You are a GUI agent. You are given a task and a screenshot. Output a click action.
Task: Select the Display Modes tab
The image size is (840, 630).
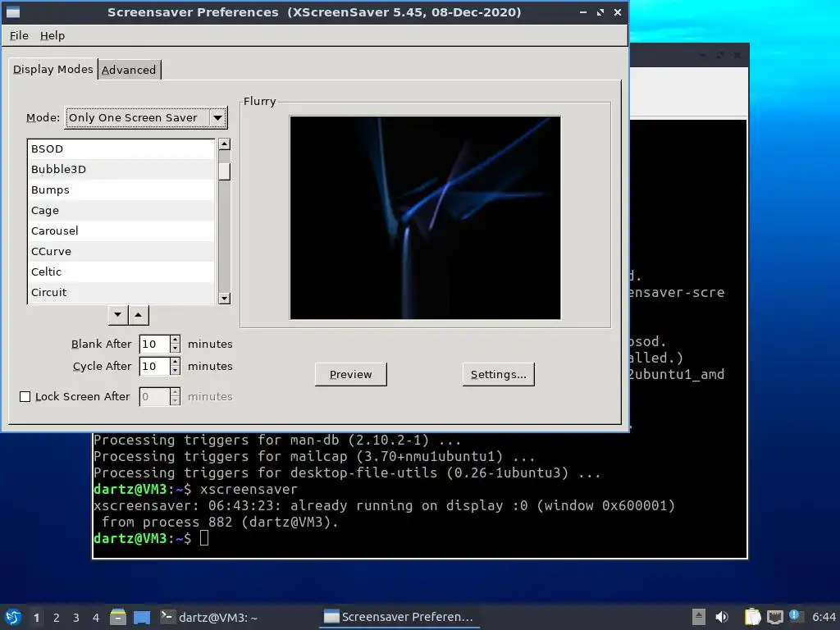[52, 69]
